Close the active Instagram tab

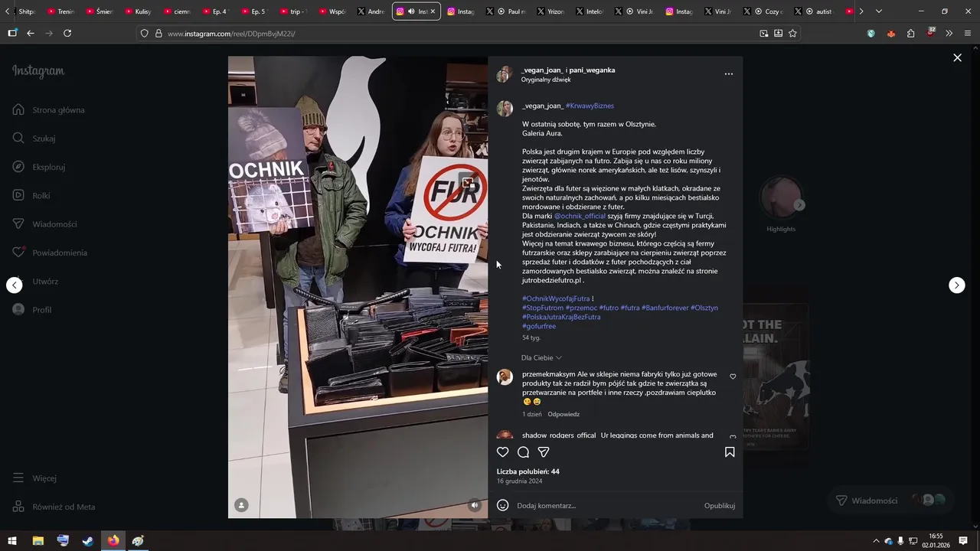[433, 11]
